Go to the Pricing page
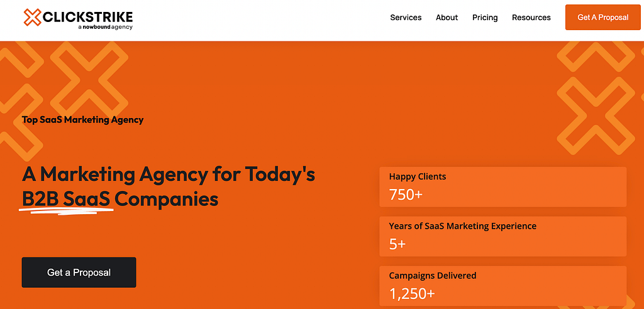 click(x=485, y=18)
